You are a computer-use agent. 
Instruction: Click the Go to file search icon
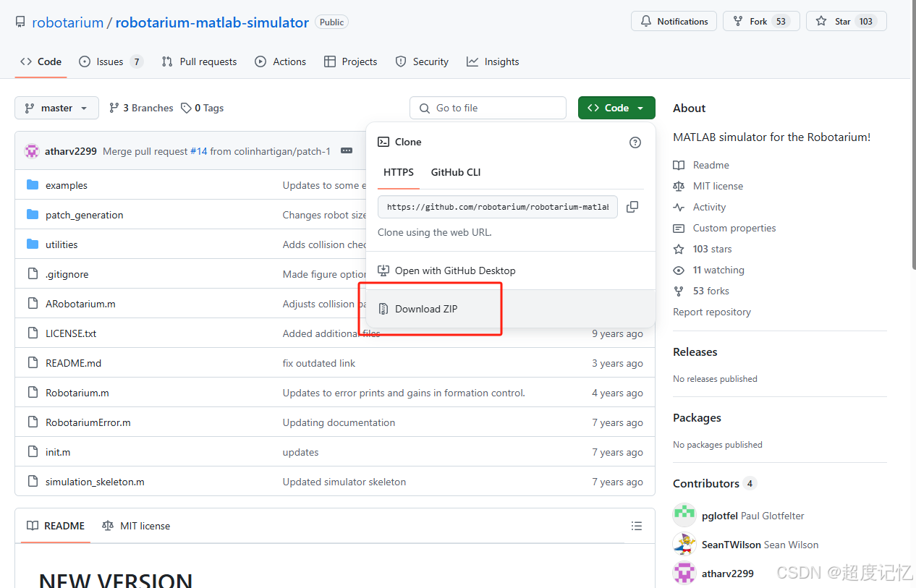pos(425,108)
